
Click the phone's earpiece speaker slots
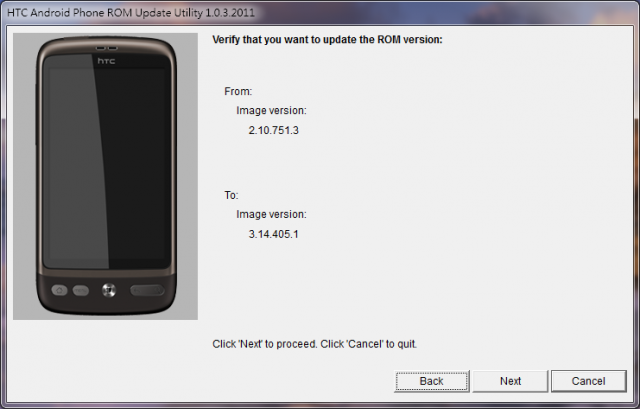[x=107, y=48]
